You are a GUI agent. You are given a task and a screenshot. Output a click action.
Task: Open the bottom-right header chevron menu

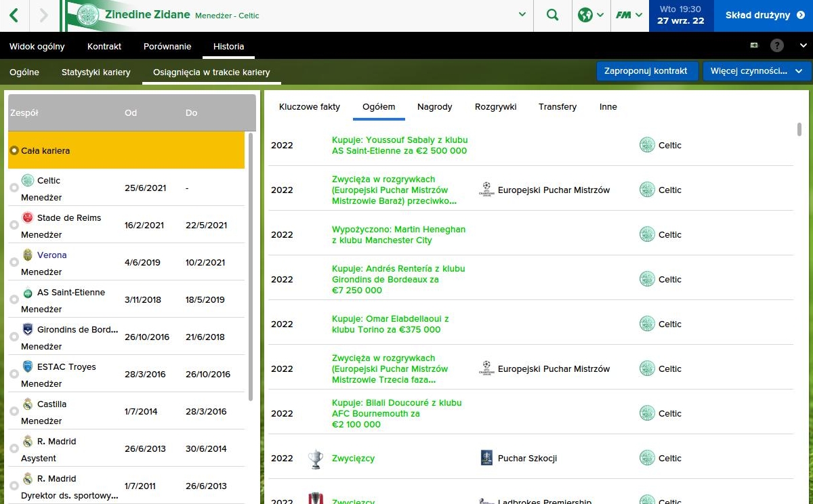pyautogui.click(x=803, y=46)
